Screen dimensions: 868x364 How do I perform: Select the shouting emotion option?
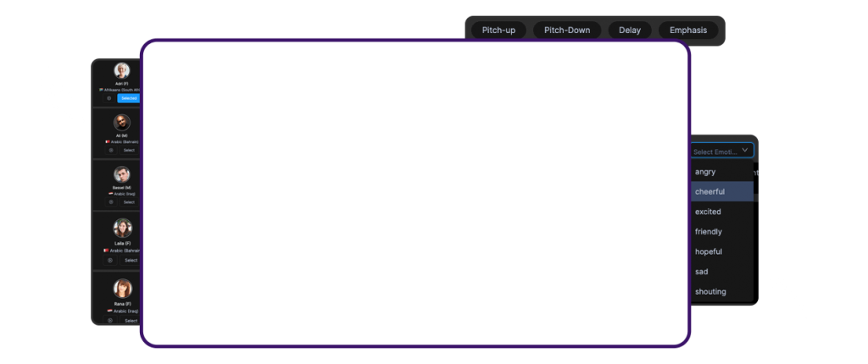pos(710,291)
